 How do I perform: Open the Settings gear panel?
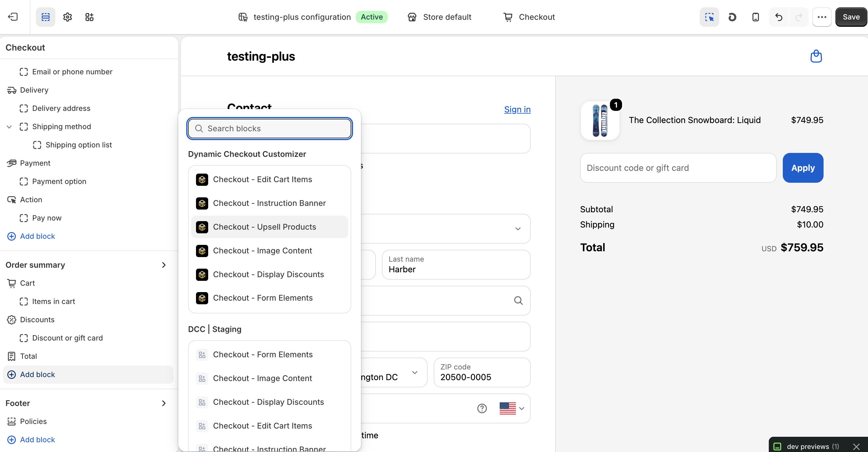click(x=67, y=17)
